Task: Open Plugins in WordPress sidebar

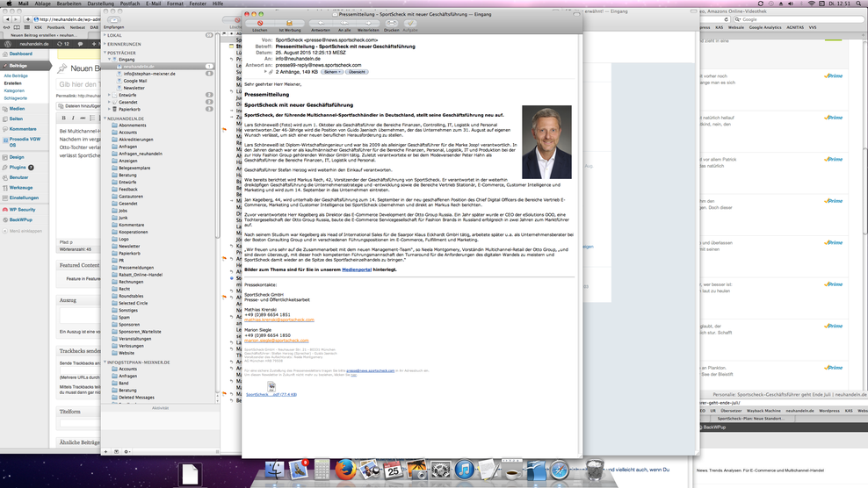Action: point(18,167)
